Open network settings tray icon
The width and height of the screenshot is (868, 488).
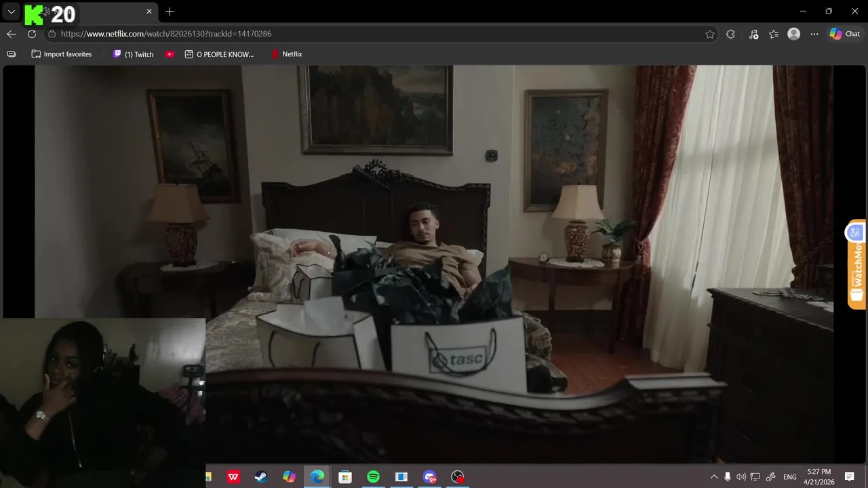point(755,477)
